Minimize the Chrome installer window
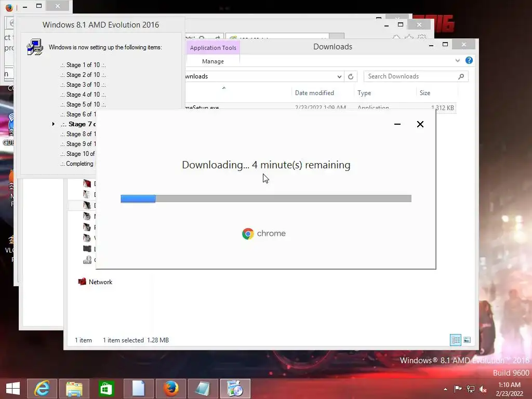This screenshot has width=532, height=399. coord(397,124)
